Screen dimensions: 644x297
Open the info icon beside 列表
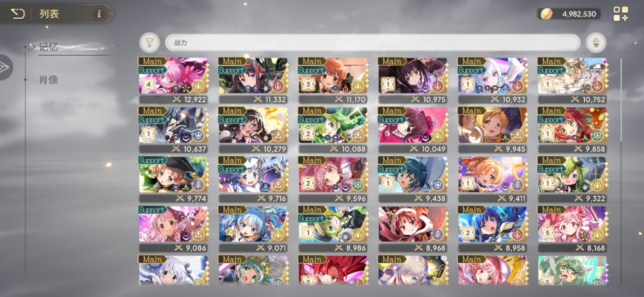(99, 13)
